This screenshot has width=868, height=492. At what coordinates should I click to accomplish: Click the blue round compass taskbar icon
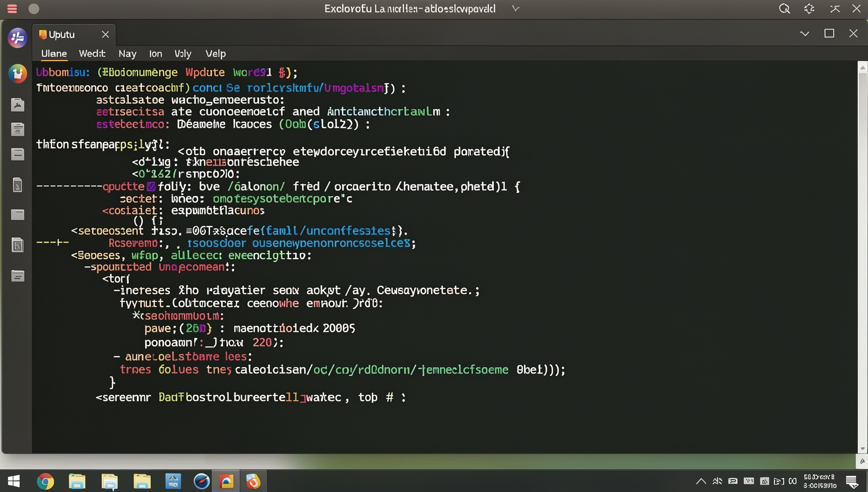[x=201, y=481]
